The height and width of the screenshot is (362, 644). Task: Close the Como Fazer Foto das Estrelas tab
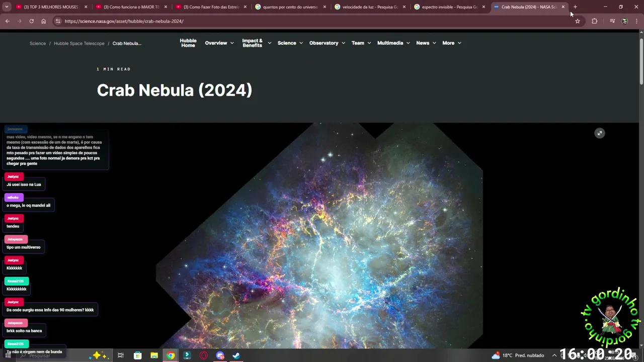point(245,7)
